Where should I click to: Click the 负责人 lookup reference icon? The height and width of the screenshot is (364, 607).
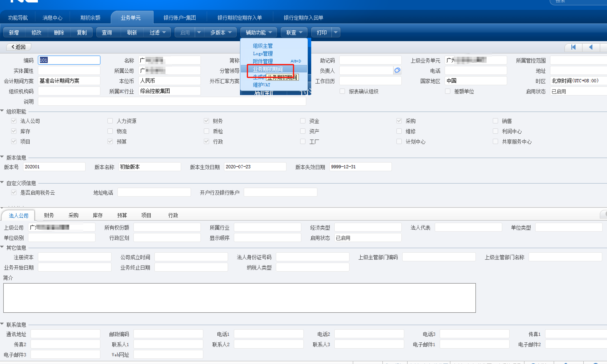pos(397,71)
